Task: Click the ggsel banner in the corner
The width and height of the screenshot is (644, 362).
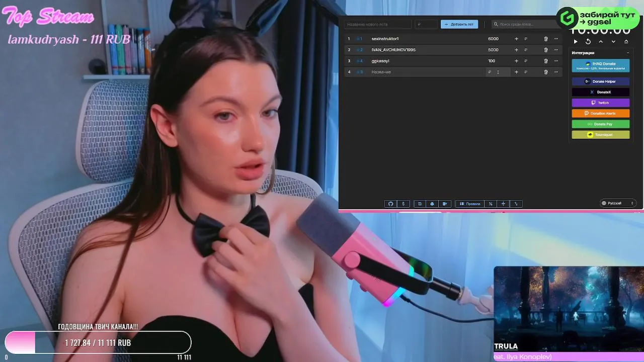Action: click(x=598, y=18)
